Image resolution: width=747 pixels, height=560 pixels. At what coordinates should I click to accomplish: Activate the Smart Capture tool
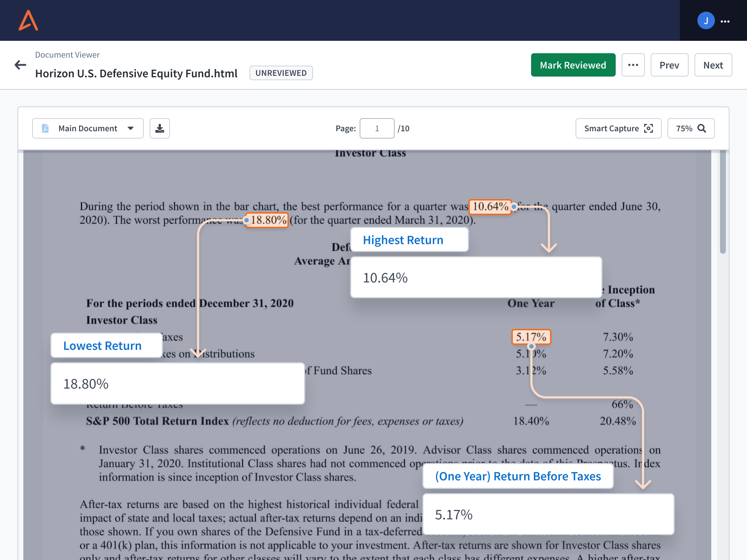[618, 128]
